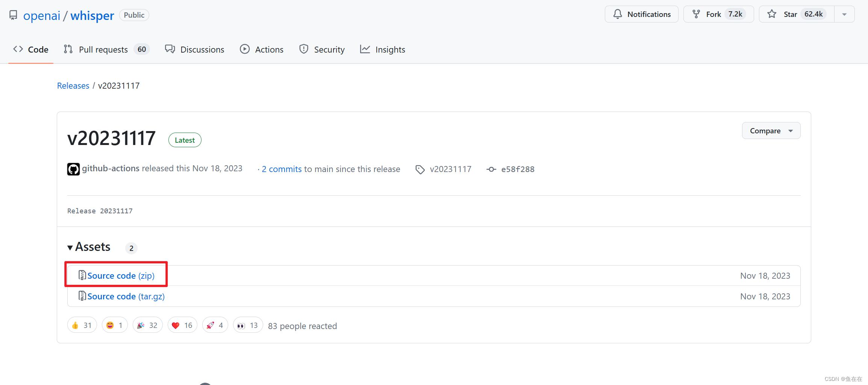Click the tag icon next to v20231117
868x385 pixels.
tap(420, 169)
